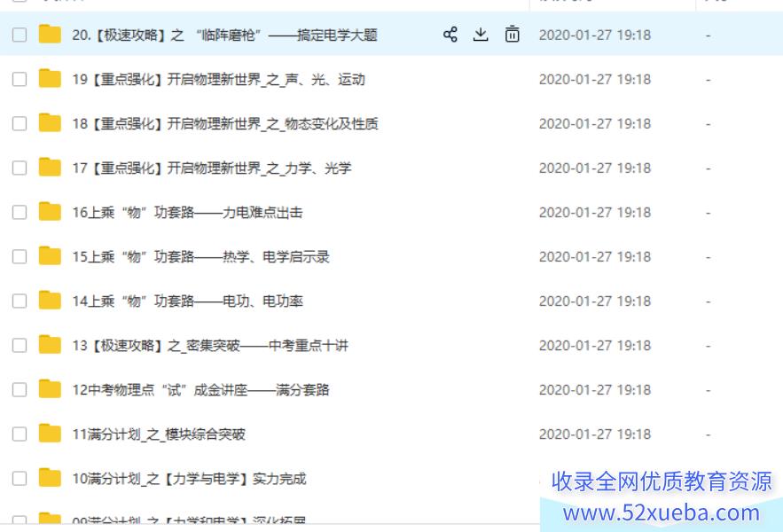Click folder icon of 17【重点强化】力学、光学
The width and height of the screenshot is (783, 532).
pos(50,168)
